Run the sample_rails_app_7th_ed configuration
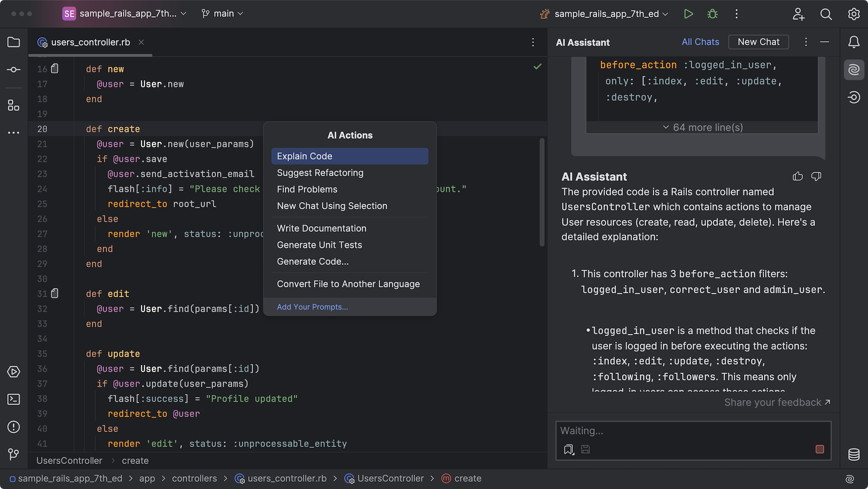 tap(689, 14)
